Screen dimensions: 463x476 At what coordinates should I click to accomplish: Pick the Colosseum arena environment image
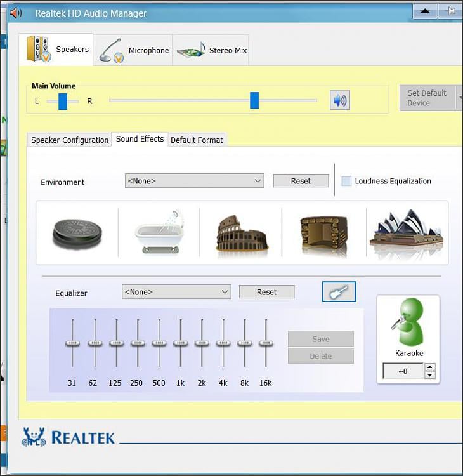tap(242, 234)
